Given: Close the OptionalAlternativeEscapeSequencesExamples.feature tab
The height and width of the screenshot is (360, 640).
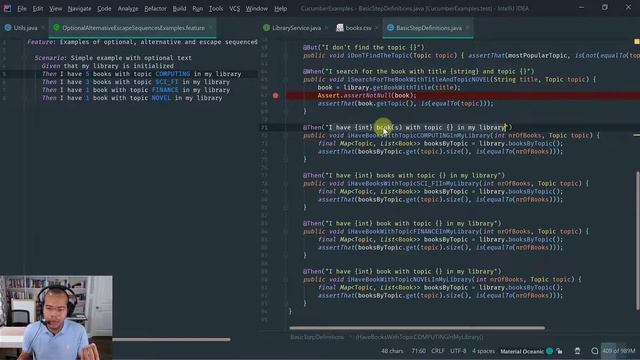Looking at the screenshot, I should tap(210, 28).
